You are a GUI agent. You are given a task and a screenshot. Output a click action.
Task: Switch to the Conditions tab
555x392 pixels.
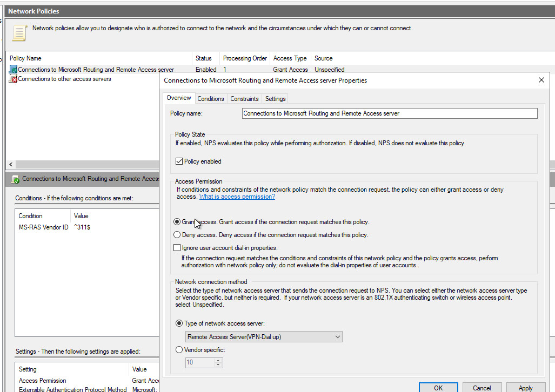tap(210, 99)
